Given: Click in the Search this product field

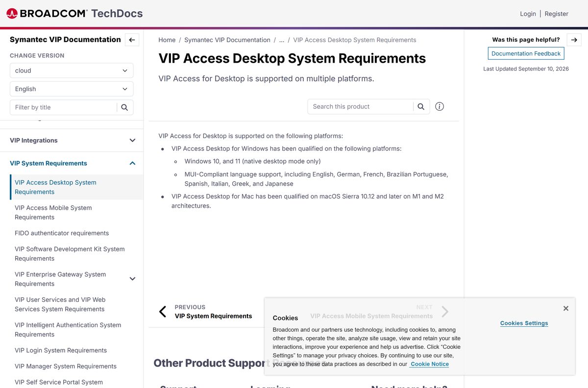Looking at the screenshot, I should click(361, 107).
